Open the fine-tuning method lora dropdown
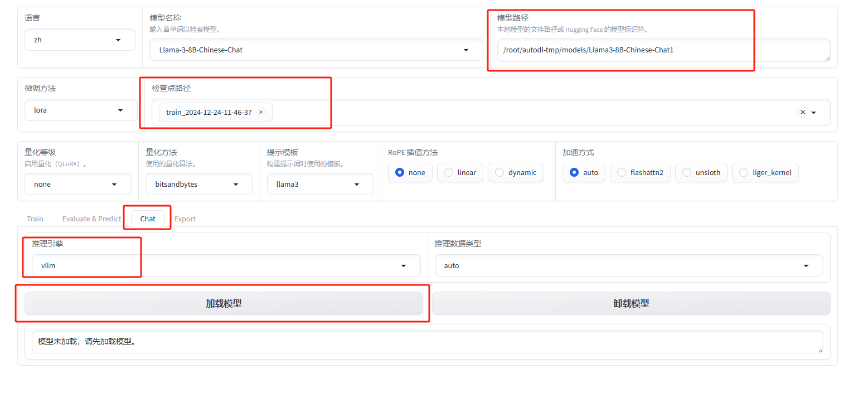The height and width of the screenshot is (417, 868). [81, 110]
